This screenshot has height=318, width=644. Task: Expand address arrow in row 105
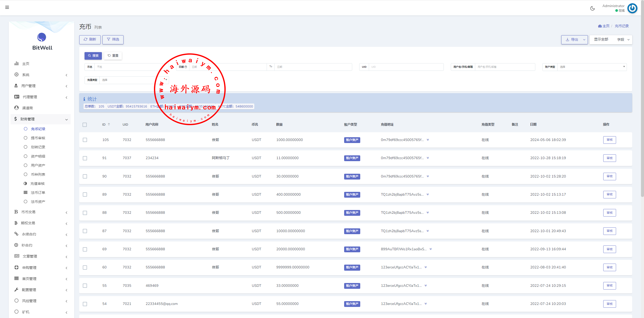click(x=428, y=140)
